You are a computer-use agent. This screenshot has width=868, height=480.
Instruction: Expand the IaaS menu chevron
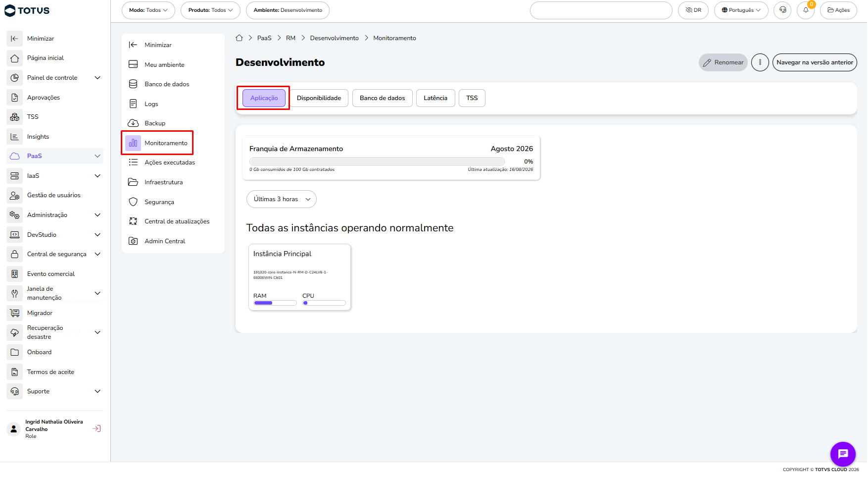pos(97,176)
